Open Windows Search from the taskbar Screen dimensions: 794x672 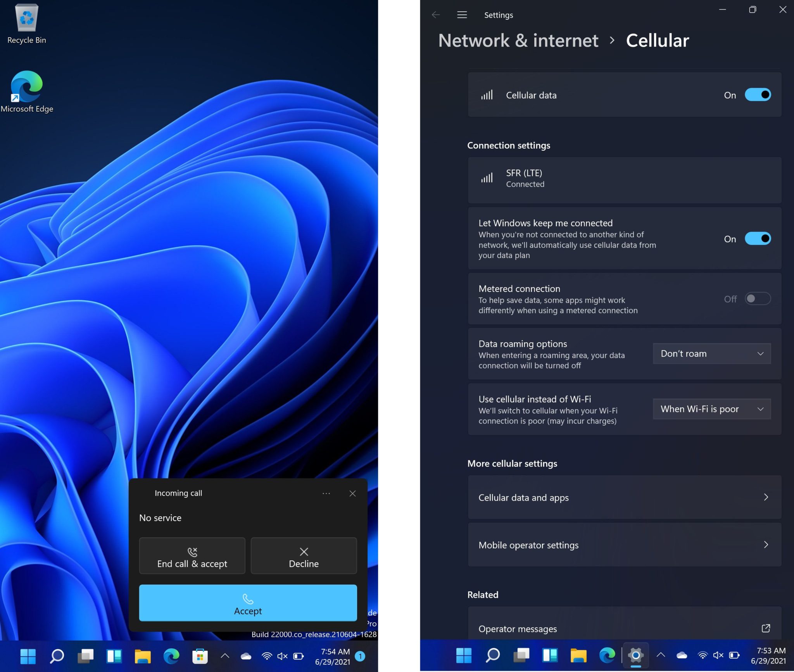[x=57, y=656]
